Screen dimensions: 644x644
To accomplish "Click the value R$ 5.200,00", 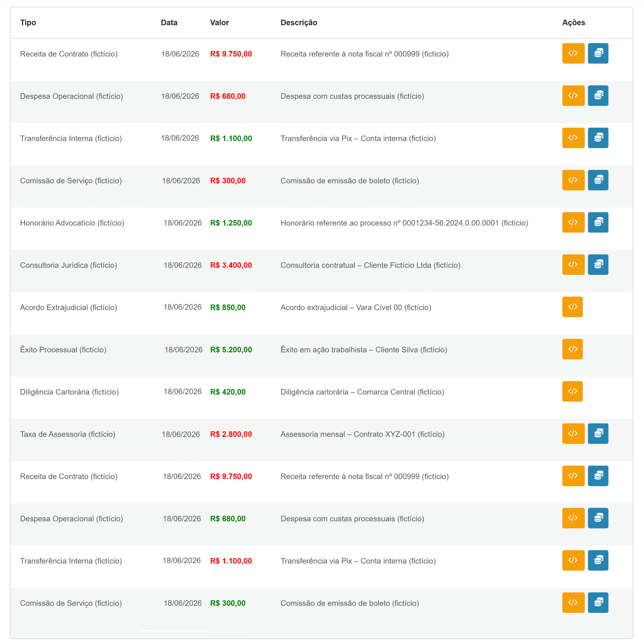I will 231,350.
